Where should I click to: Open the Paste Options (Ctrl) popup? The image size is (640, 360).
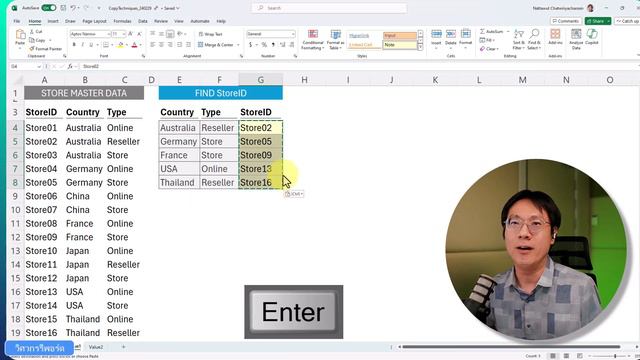[294, 194]
